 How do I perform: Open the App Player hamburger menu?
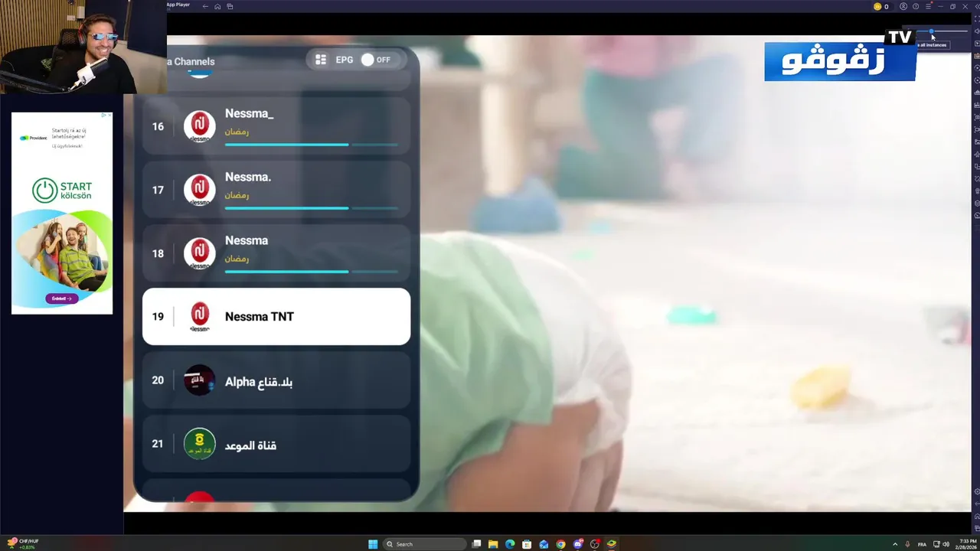[x=928, y=6]
